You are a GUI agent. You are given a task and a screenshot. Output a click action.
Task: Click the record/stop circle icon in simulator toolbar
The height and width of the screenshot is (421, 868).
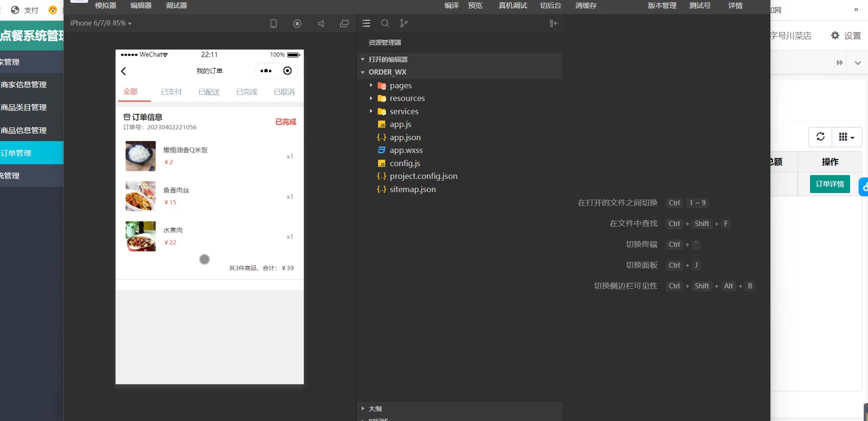pyautogui.click(x=297, y=24)
